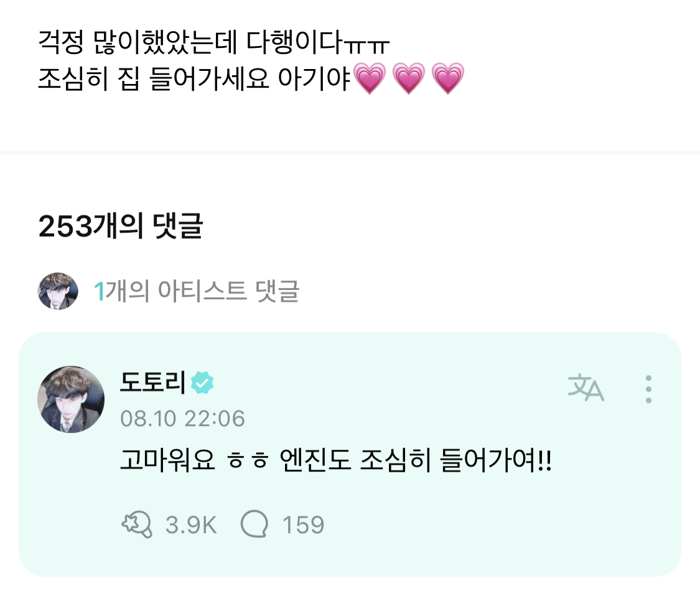The image size is (700, 591).
Task: Tap the 3.9K cheer count
Action: click(x=191, y=525)
